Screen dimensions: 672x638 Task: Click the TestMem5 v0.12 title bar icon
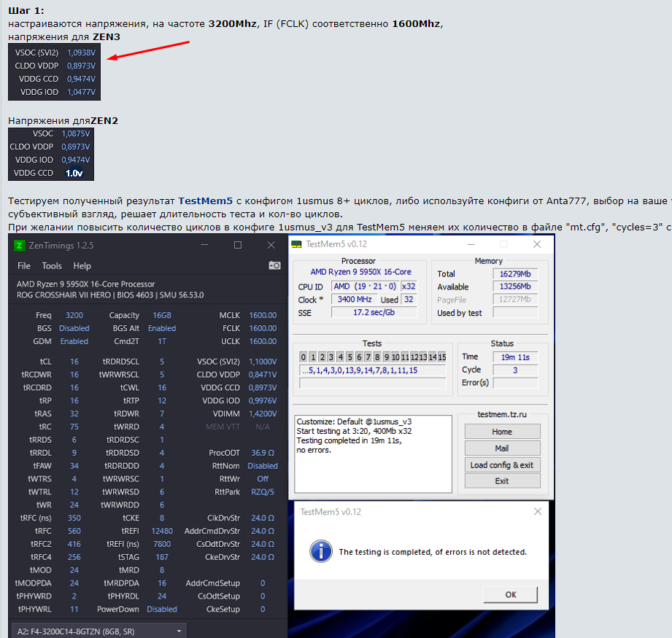pyautogui.click(x=296, y=244)
